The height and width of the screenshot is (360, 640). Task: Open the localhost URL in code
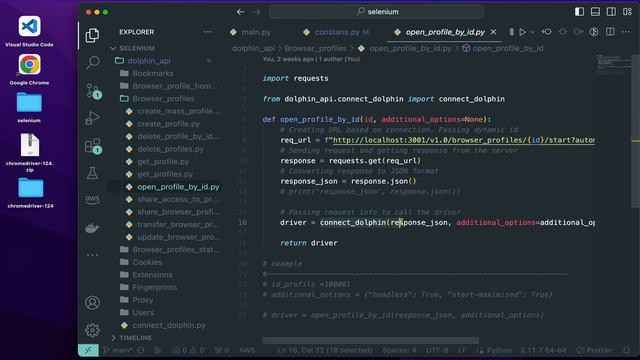[x=463, y=140]
